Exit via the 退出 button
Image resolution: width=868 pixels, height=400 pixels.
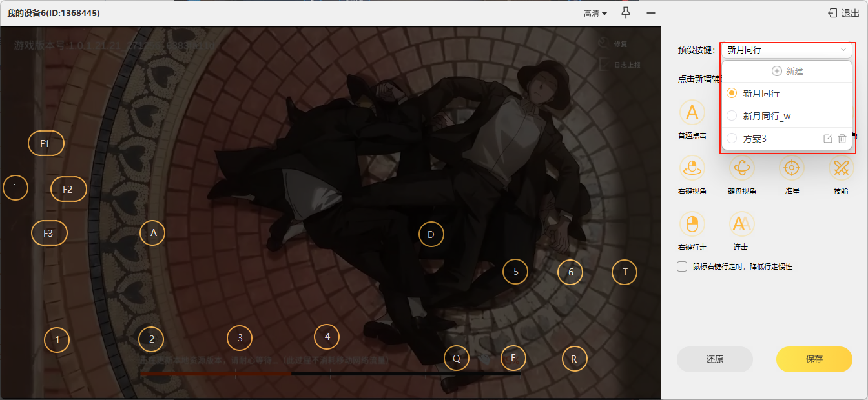pos(843,13)
